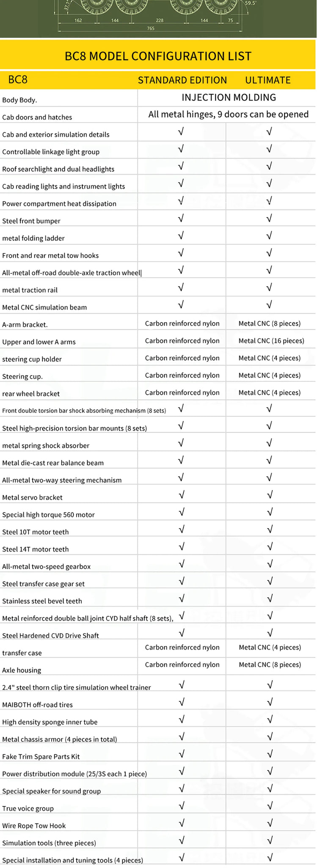The width and height of the screenshot is (317, 868).
Task: Click Metal CNC (8 pieces) for Axle housing
Action: point(270,665)
